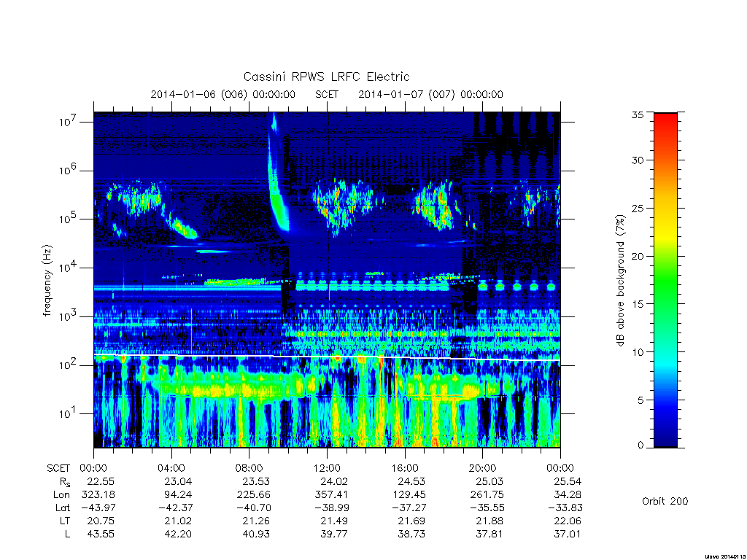747x560 pixels.
Task: Click the L-shell value "37.81"
Action: coord(489,534)
